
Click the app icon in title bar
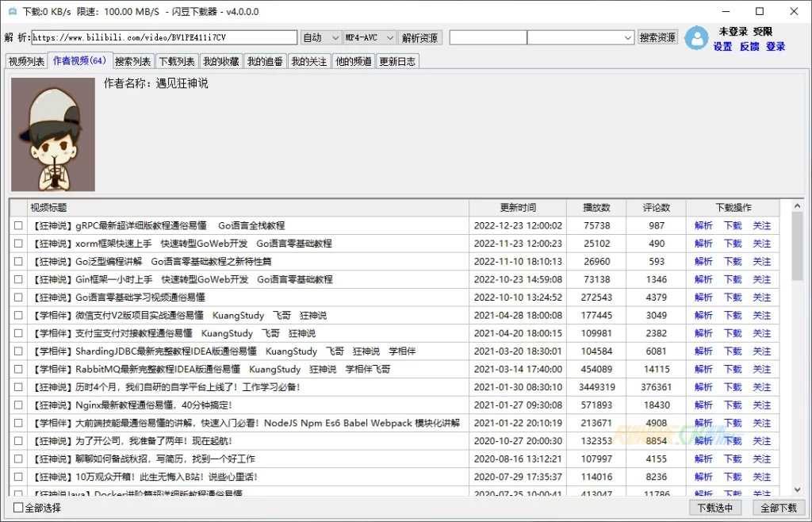coord(12,12)
